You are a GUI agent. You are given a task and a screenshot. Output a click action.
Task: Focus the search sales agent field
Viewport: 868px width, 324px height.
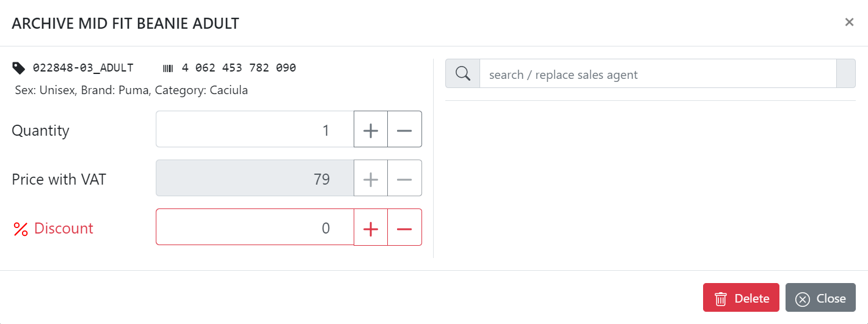click(x=658, y=74)
